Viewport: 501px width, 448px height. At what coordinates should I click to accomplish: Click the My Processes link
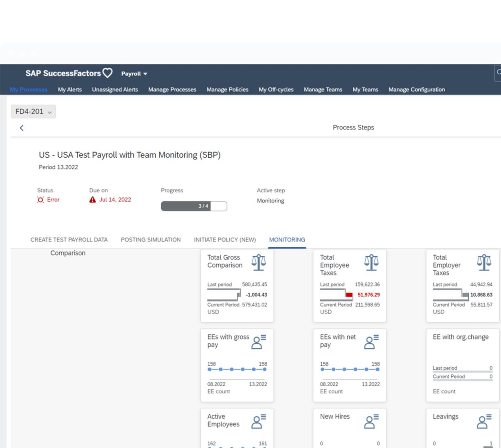tap(29, 90)
